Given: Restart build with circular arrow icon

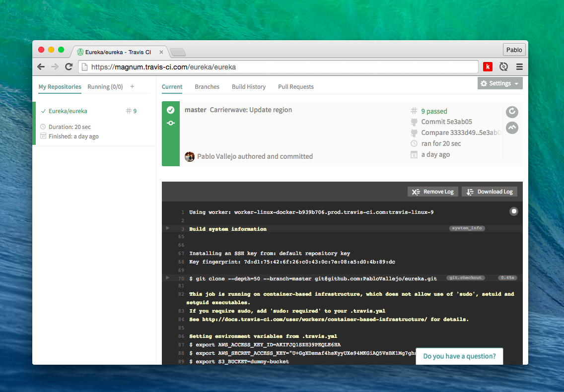Looking at the screenshot, I should [x=512, y=112].
